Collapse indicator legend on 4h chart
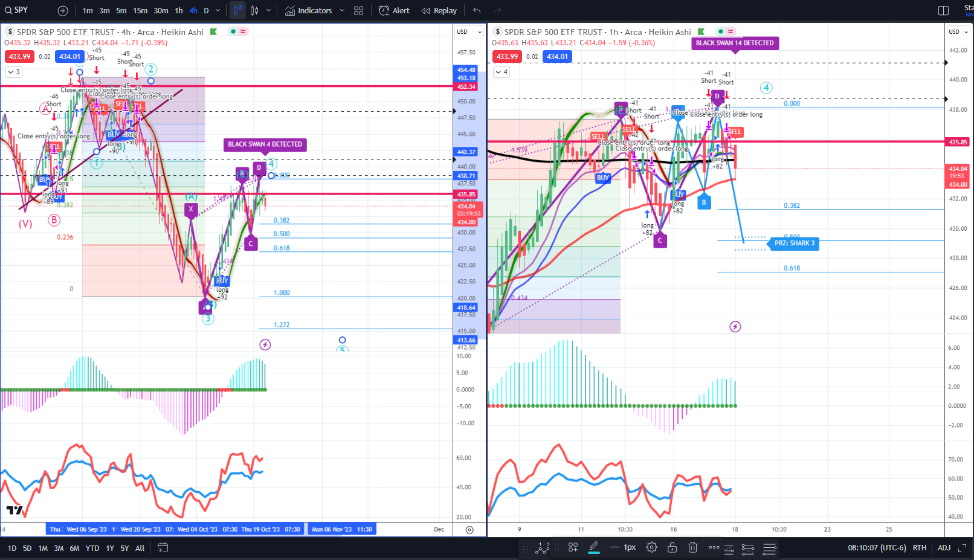This screenshot has width=974, height=560. click(x=14, y=72)
